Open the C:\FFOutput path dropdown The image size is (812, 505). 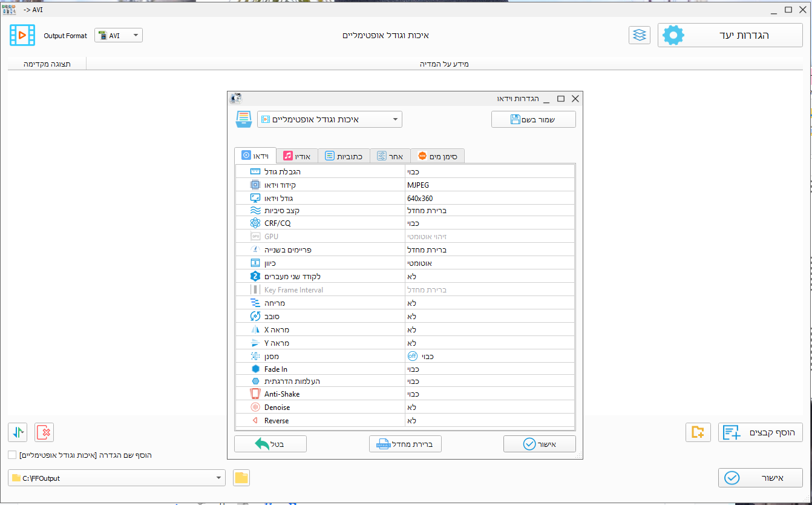click(x=117, y=478)
